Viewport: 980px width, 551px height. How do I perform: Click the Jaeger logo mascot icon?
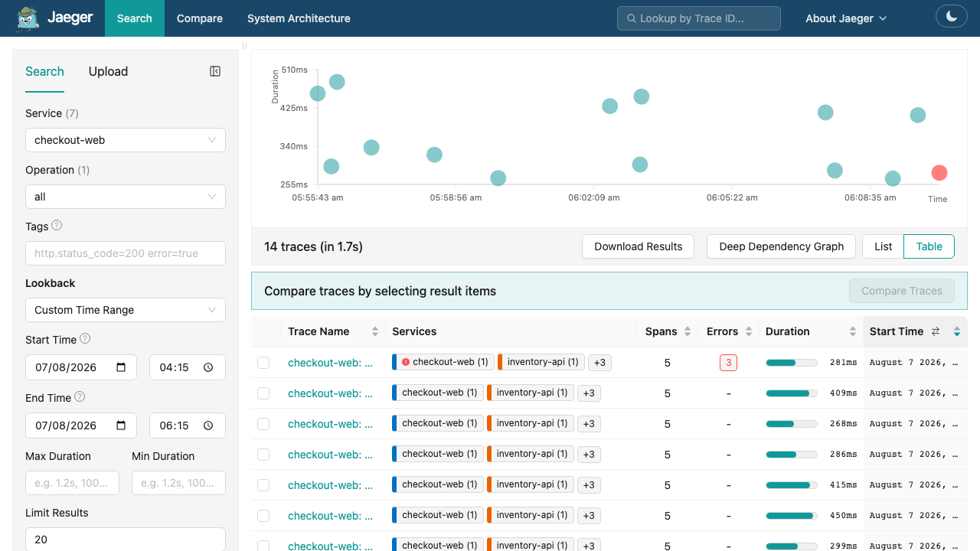pyautogui.click(x=28, y=18)
